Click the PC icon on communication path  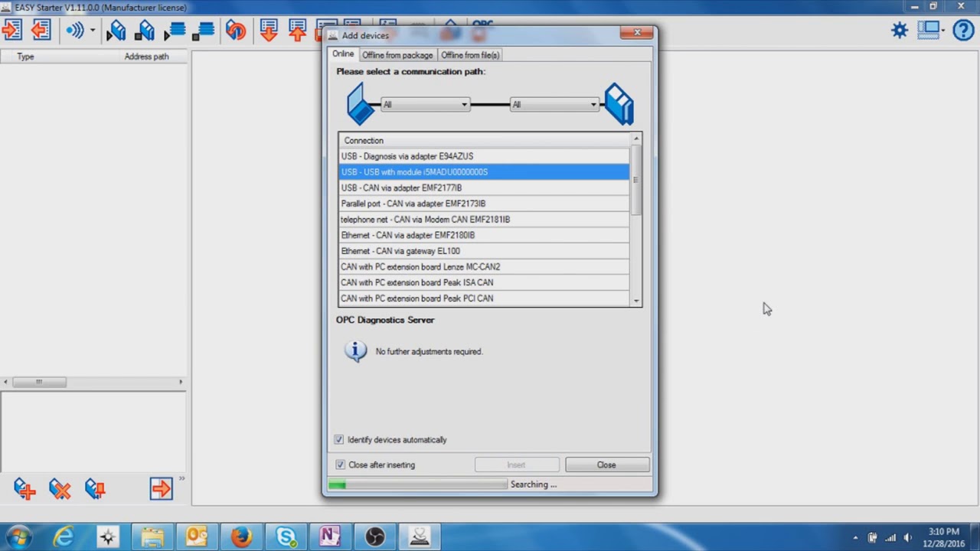click(x=361, y=104)
